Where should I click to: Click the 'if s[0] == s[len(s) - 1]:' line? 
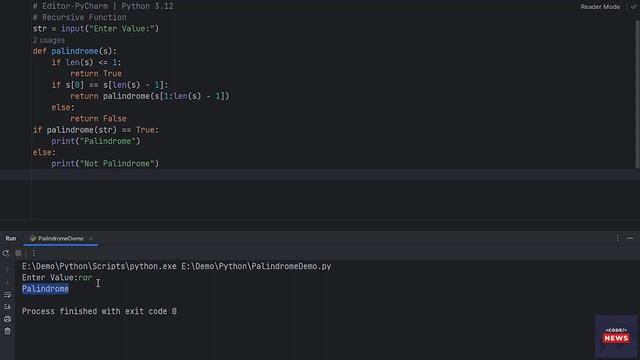coord(110,85)
